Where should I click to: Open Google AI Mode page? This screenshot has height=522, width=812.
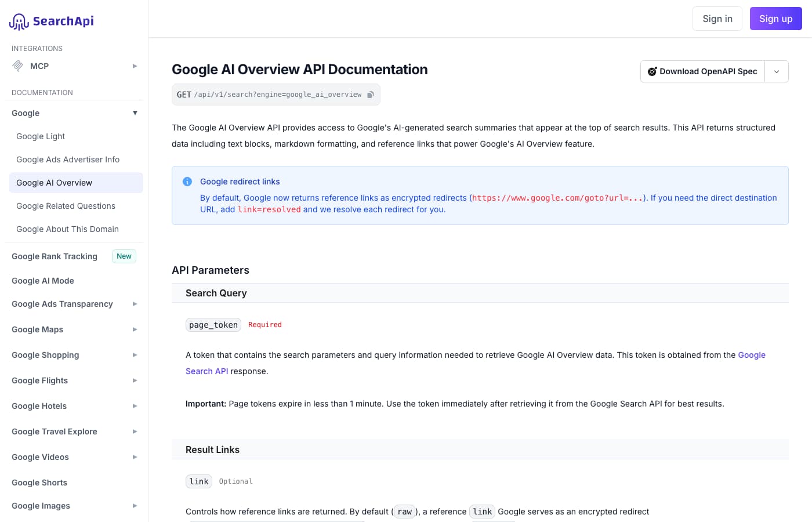43,281
